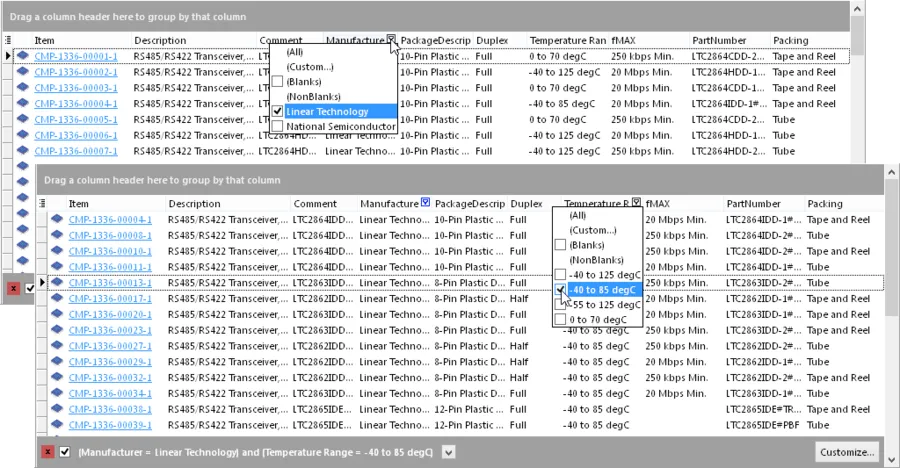
Task: Click component icon beside CMP-1336-00006-1
Action: point(22,134)
